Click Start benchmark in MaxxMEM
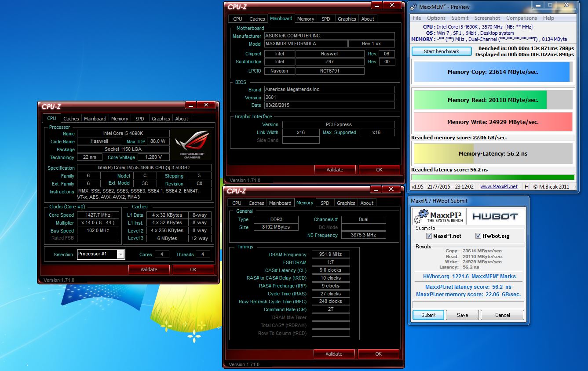The width and height of the screenshot is (588, 371). click(x=441, y=51)
